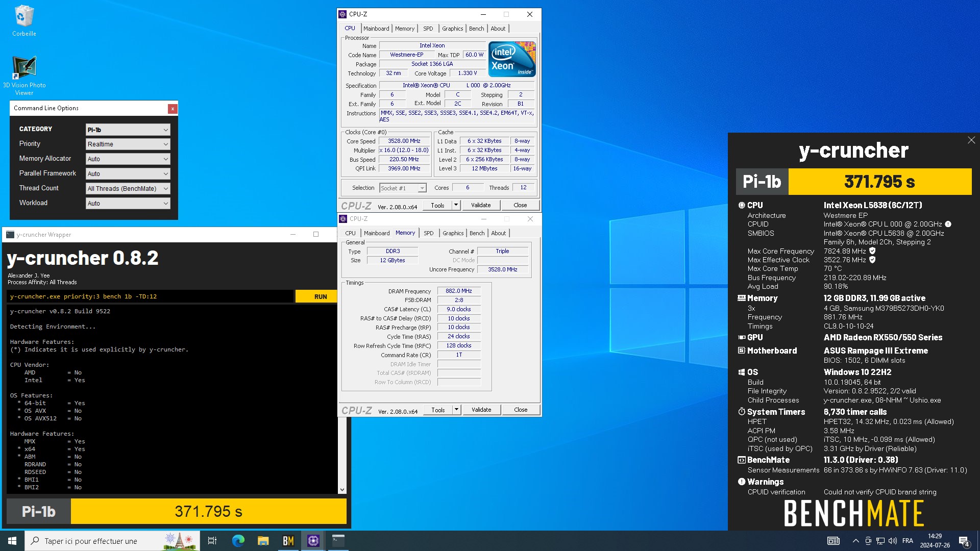Click Validate in lower CPU-Z window
Screen dimensions: 980x551
pos(481,410)
